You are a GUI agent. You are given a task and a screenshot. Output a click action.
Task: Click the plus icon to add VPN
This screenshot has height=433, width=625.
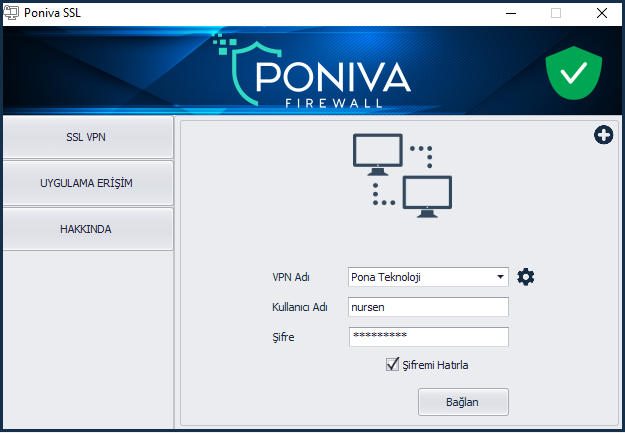(603, 135)
